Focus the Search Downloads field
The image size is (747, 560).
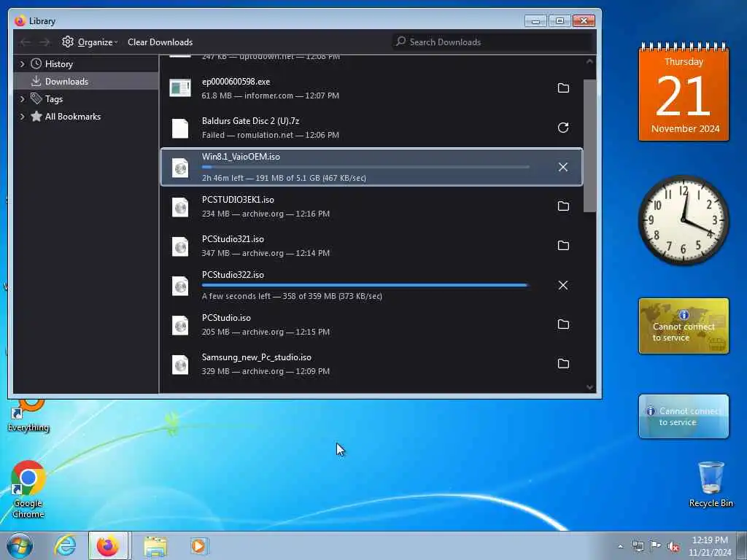(x=493, y=42)
